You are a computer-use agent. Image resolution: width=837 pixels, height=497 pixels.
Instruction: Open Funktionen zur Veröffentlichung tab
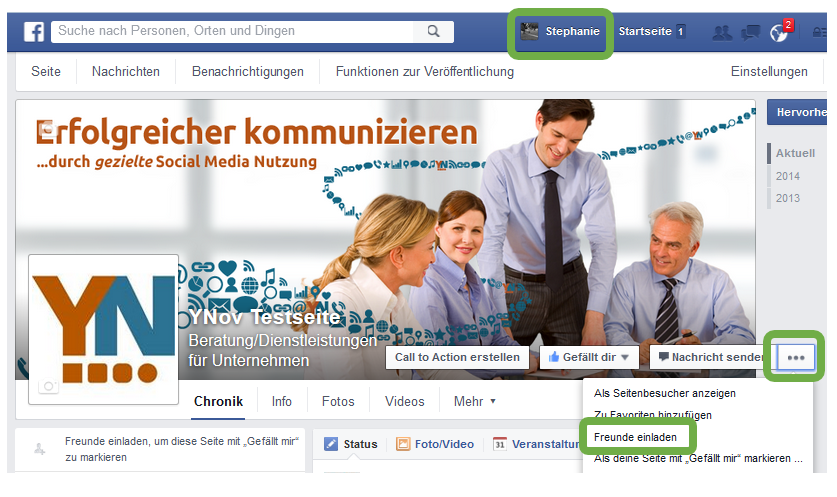click(x=425, y=72)
